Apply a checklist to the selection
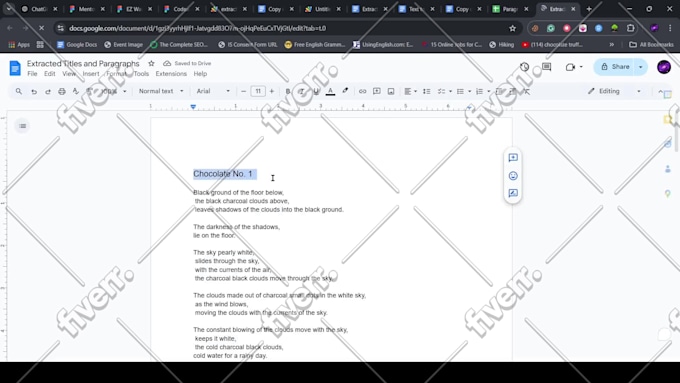Image resolution: width=680 pixels, height=383 pixels. point(441,91)
